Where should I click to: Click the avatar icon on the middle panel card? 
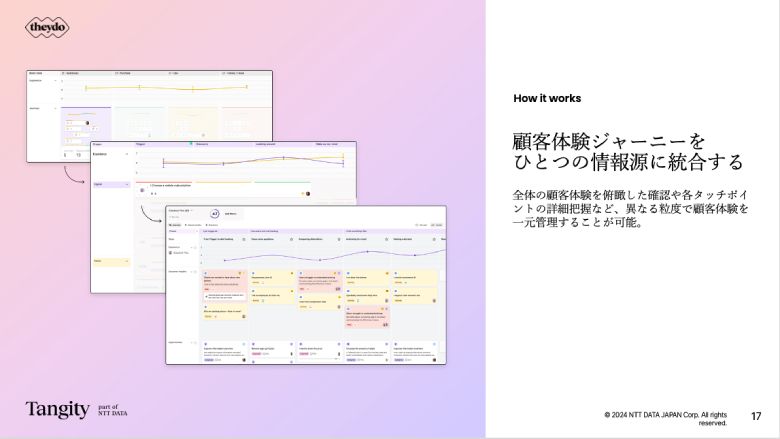(308, 193)
